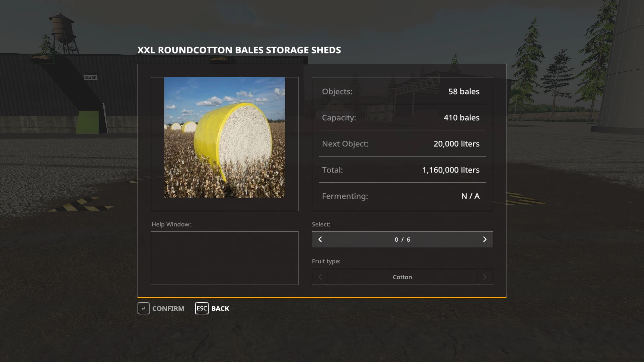The image size is (644, 362).
Task: Click the XXL Roundcotton Bales Storage Sheds title
Action: click(239, 50)
